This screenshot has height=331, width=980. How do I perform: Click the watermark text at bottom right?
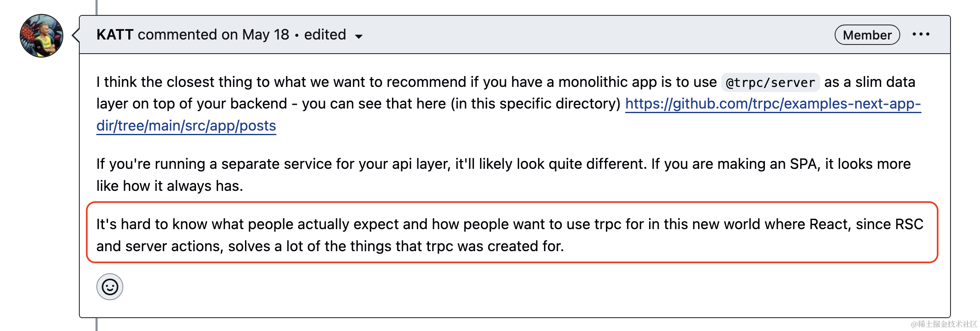[944, 324]
